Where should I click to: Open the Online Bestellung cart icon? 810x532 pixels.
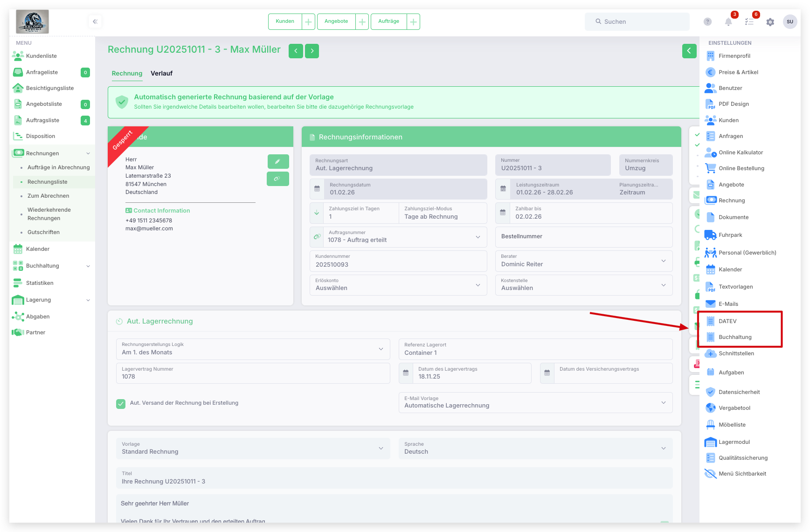pyautogui.click(x=710, y=168)
